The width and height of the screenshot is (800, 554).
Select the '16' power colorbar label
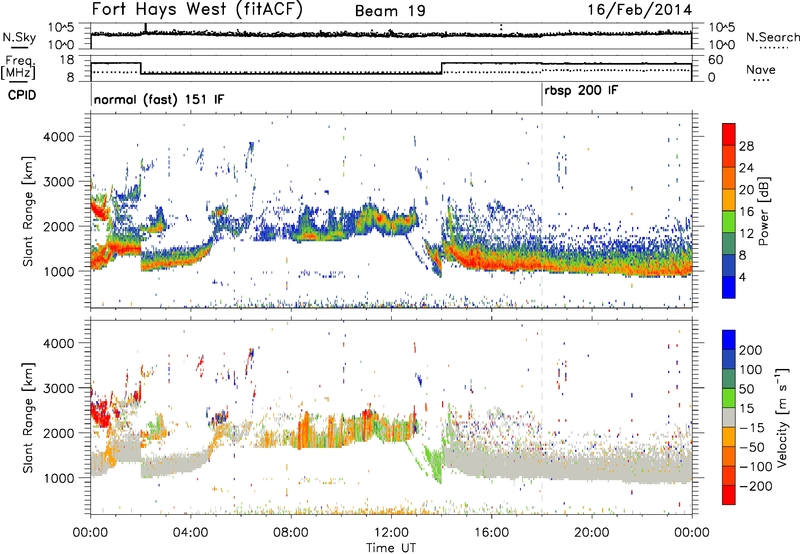coord(746,212)
